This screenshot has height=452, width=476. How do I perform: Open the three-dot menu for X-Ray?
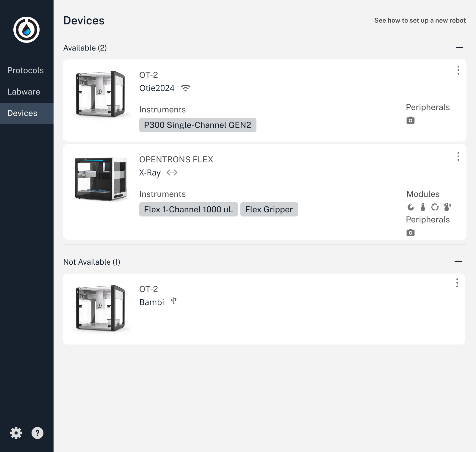(458, 156)
